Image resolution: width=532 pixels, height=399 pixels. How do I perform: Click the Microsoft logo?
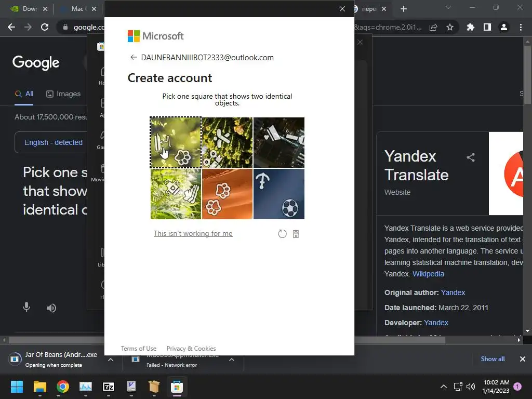click(155, 36)
